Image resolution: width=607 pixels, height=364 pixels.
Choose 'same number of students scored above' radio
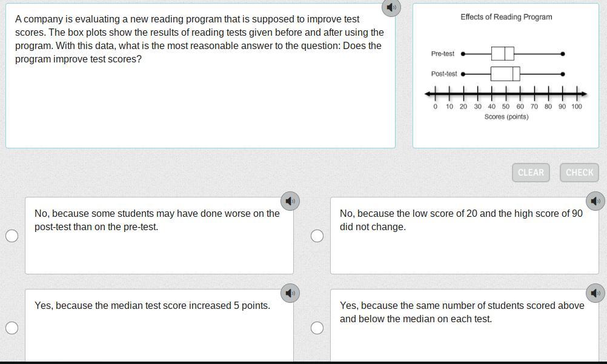coord(317,328)
